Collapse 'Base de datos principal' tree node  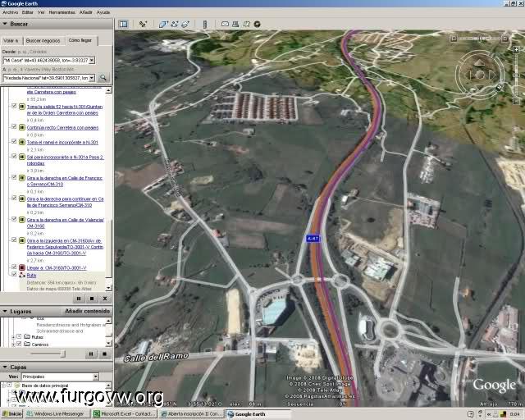coord(3,386)
